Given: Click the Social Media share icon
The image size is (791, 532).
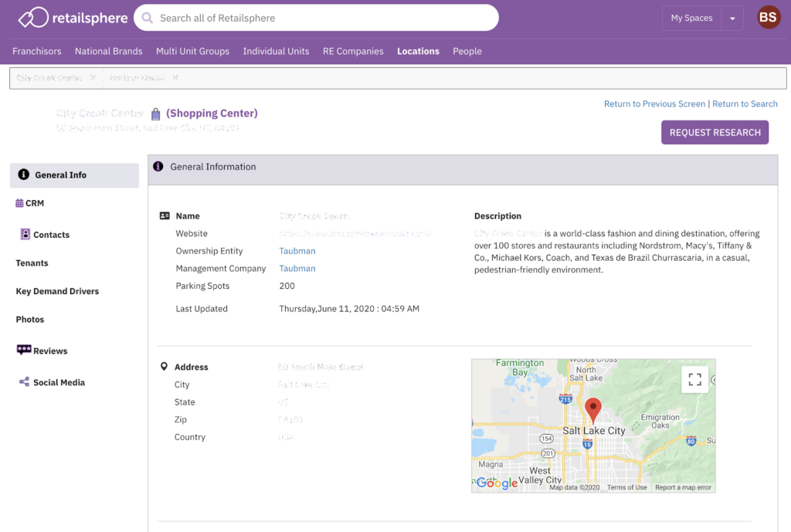Looking at the screenshot, I should [x=24, y=381].
